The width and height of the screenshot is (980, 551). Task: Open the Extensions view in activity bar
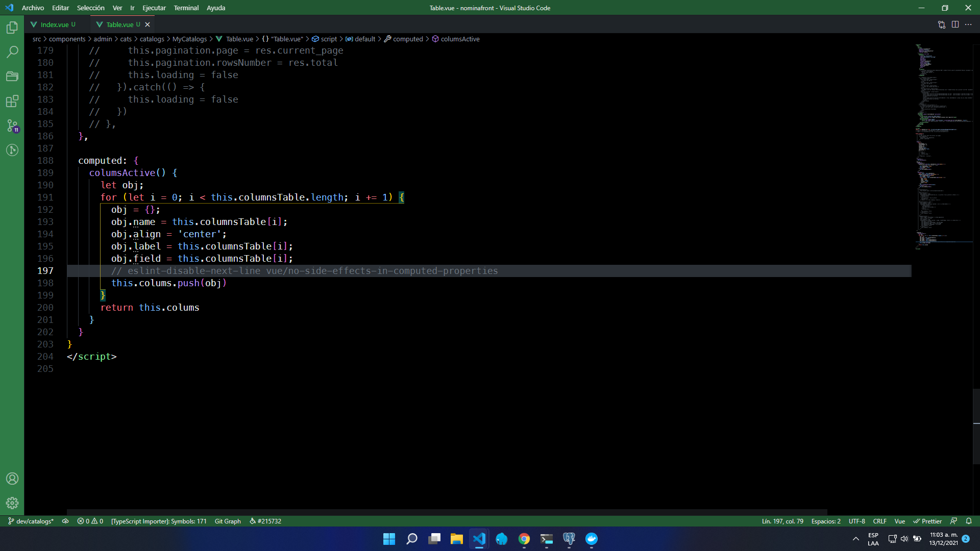click(12, 101)
